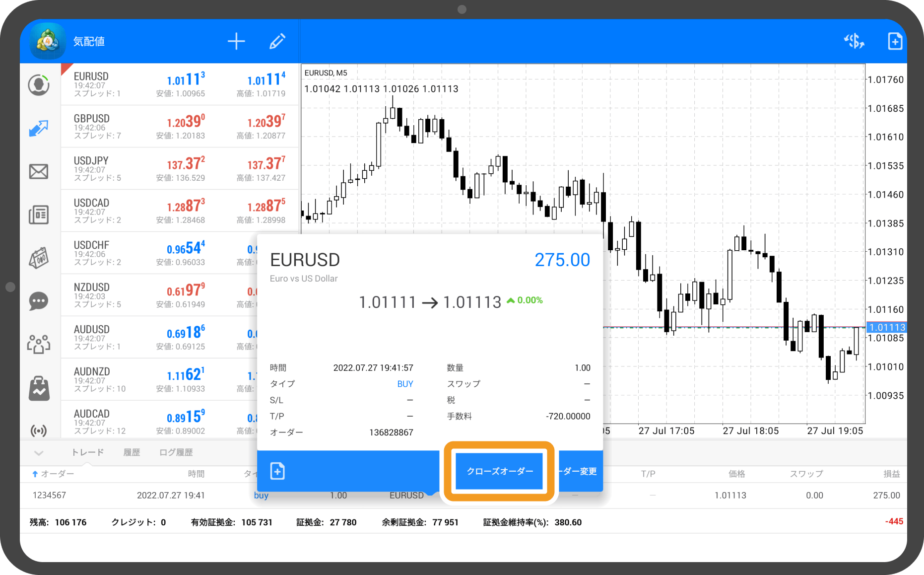924x575 pixels.
Task: Tap the pencil edit icon
Action: pyautogui.click(x=277, y=41)
